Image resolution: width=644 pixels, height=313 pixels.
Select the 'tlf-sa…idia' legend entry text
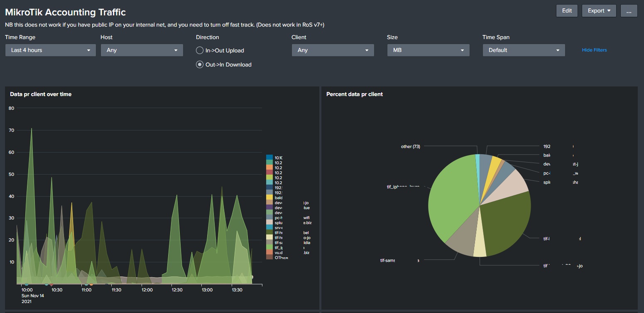coord(292,242)
